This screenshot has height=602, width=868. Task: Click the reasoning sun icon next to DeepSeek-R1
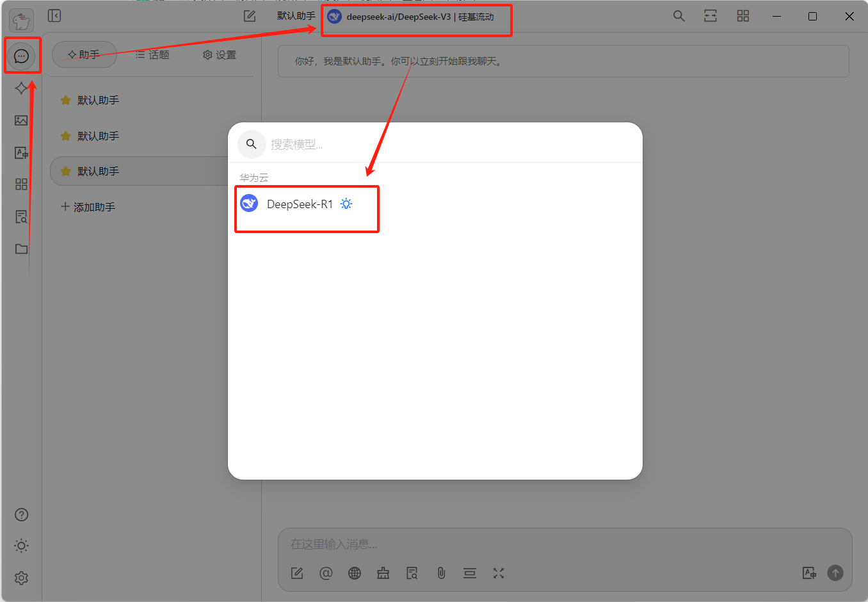point(346,204)
